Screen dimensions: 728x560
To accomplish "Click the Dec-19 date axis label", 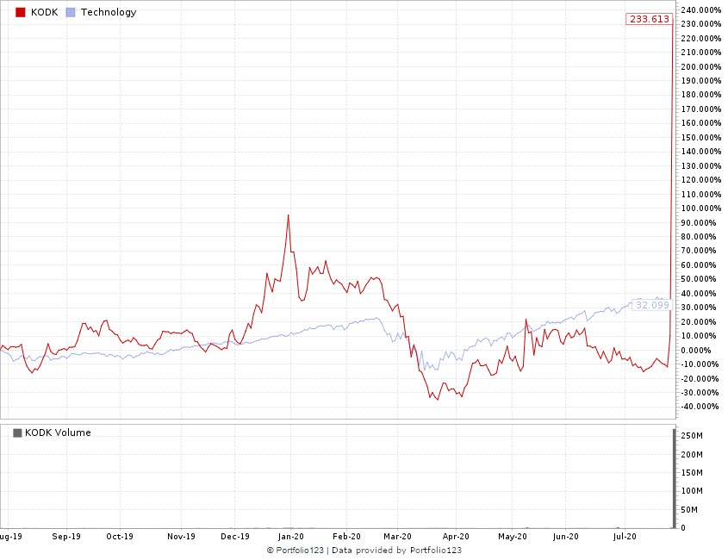I will pos(235,537).
